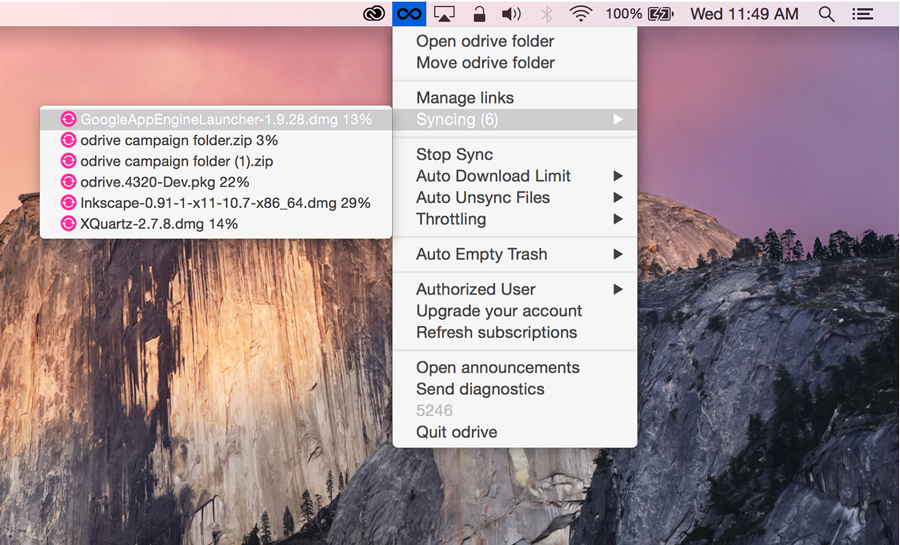The width and height of the screenshot is (900, 545).
Task: Click sync icon beside odrive campaign folder.zip
Action: point(68,140)
